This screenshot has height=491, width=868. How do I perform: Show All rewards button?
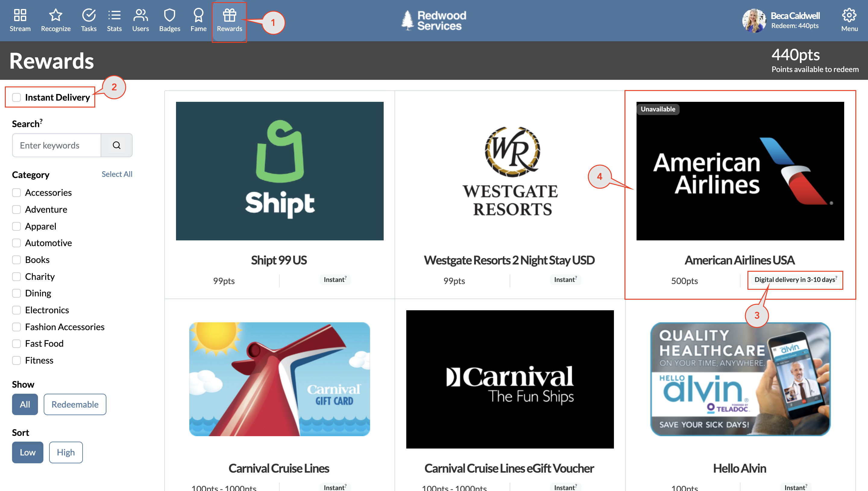coord(25,404)
